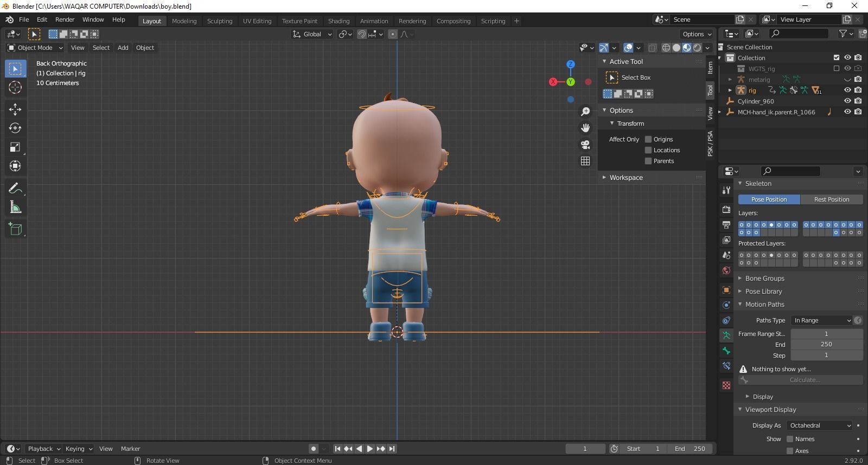Image resolution: width=868 pixels, height=465 pixels.
Task: Open Paths Type In Range dropdown
Action: 821,320
